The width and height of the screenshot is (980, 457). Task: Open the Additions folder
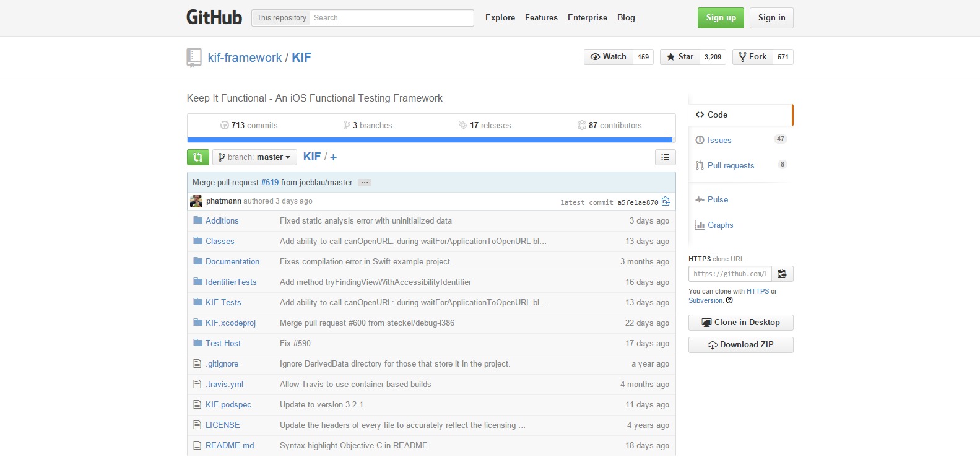(x=222, y=220)
